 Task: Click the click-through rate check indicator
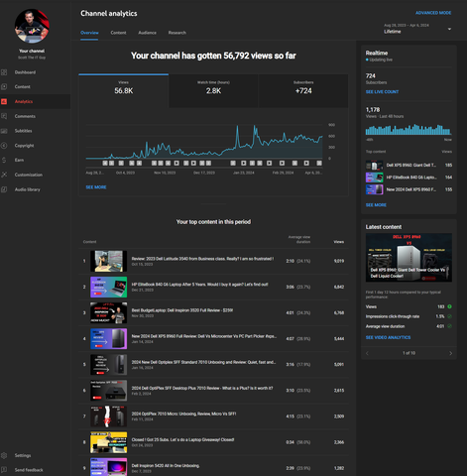click(x=449, y=316)
